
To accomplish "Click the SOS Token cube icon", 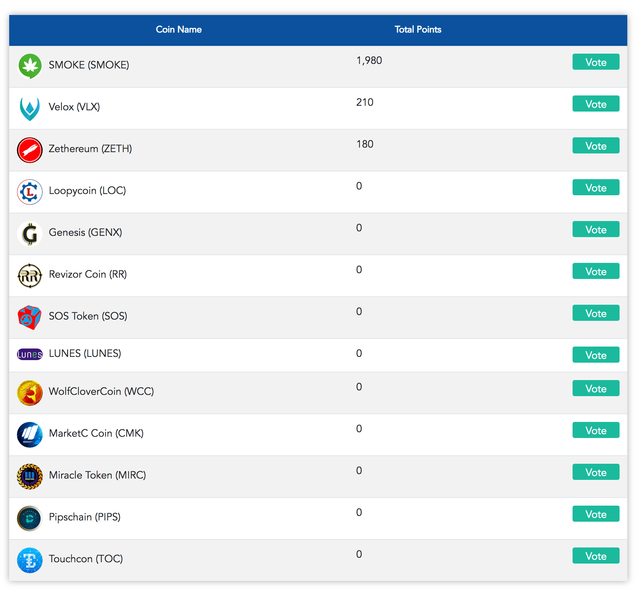I will coord(29,317).
